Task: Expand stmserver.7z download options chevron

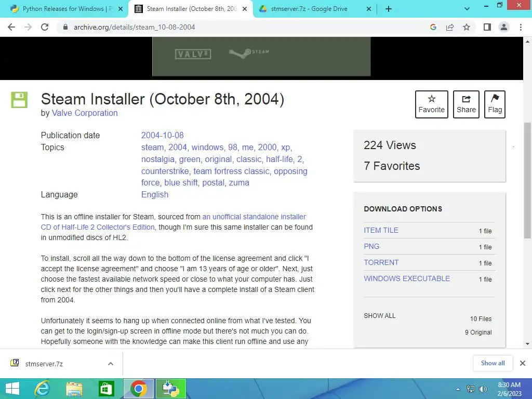Action: [x=111, y=364]
